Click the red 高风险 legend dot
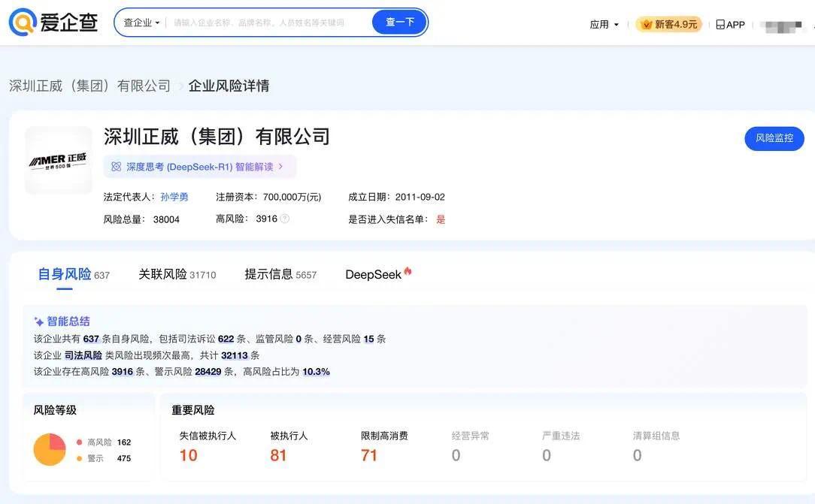 pyautogui.click(x=80, y=442)
